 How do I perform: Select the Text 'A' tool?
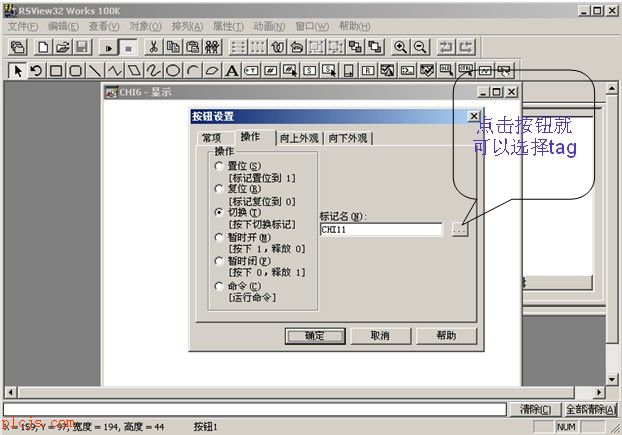(x=232, y=71)
